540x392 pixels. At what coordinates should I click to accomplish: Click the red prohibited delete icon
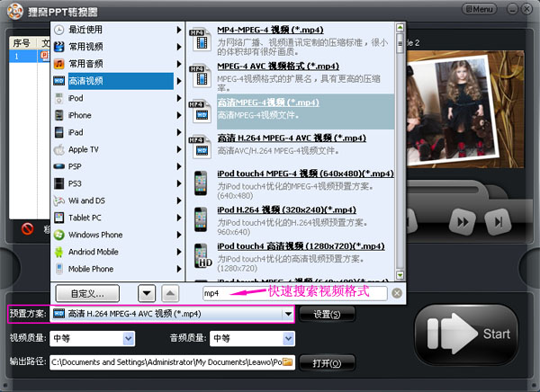[28, 229]
